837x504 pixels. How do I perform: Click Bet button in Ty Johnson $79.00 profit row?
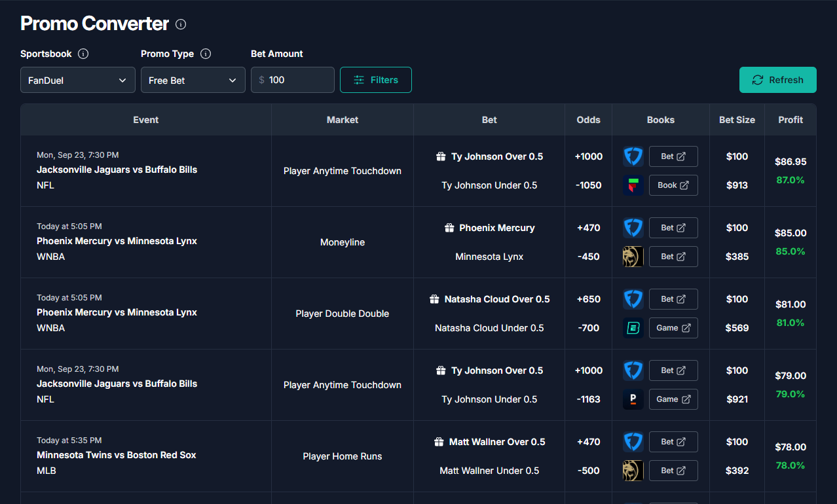[673, 370]
